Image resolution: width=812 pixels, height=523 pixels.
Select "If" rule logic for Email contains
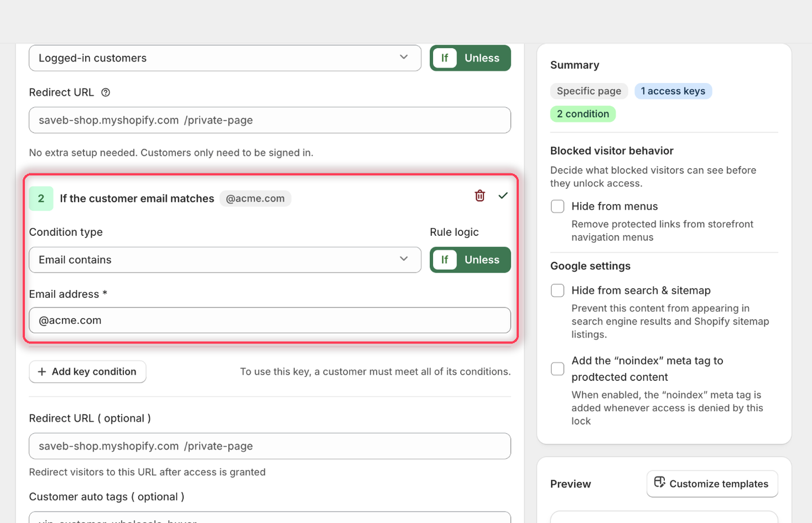(445, 260)
